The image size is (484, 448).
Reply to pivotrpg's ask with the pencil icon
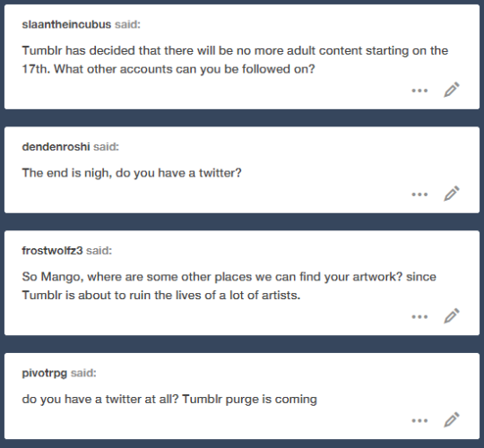point(452,420)
